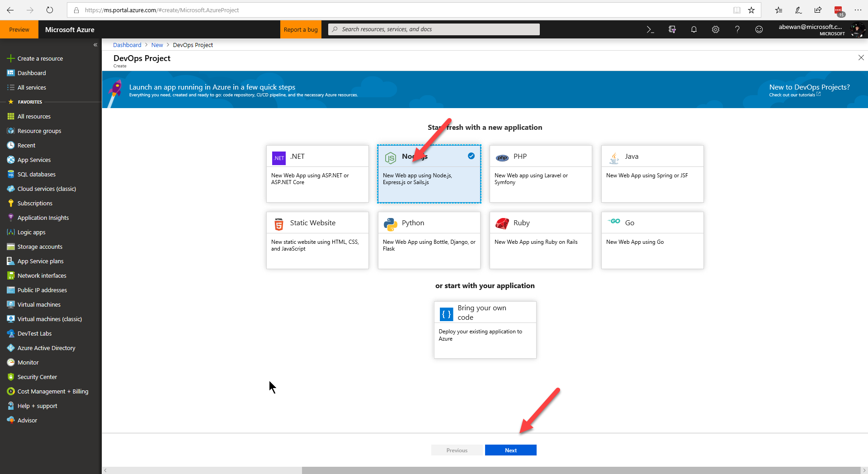Click the Search resources, services, and docs box
Image resolution: width=868 pixels, height=474 pixels.
434,29
